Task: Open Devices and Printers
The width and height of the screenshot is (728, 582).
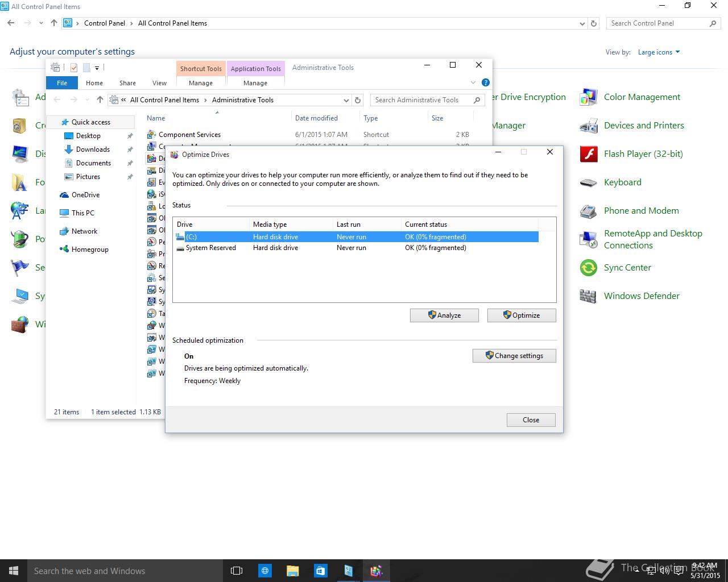Action: (x=632, y=126)
